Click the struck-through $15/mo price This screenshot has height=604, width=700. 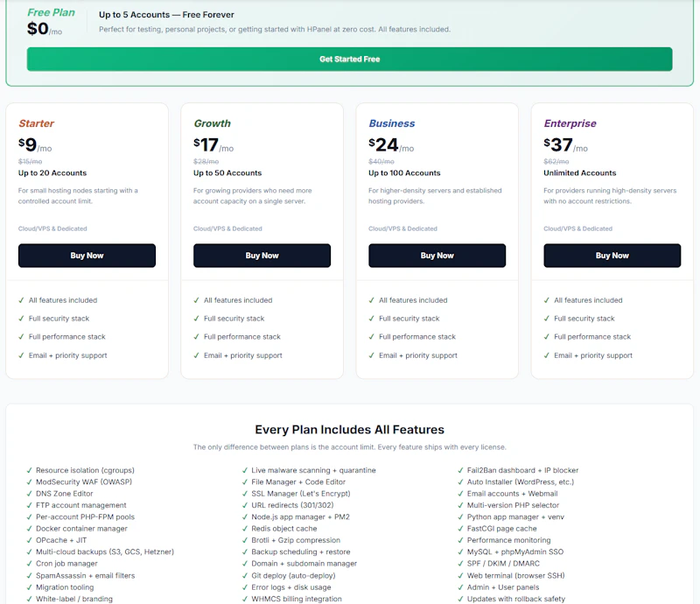click(30, 161)
